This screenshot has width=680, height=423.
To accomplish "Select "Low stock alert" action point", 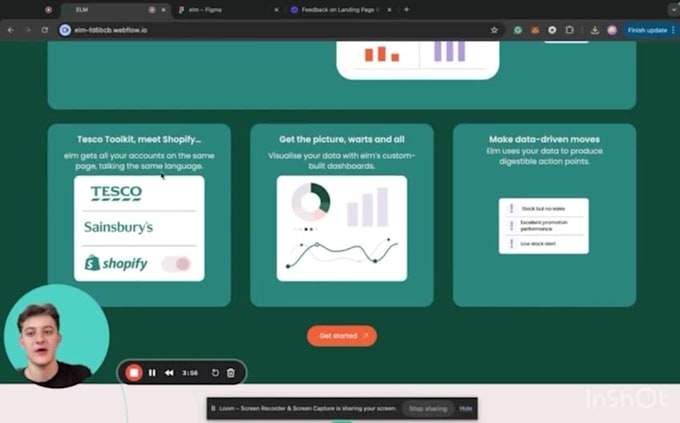I will click(538, 244).
